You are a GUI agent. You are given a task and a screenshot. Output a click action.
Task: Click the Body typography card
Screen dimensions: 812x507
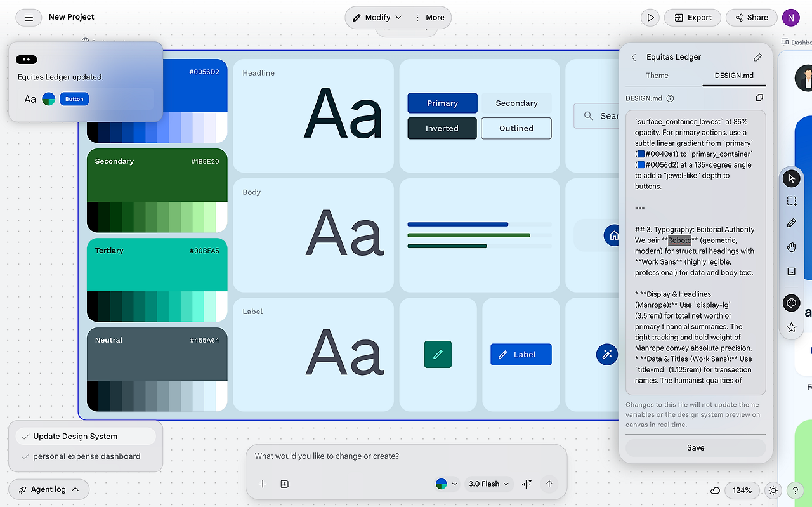coord(315,235)
